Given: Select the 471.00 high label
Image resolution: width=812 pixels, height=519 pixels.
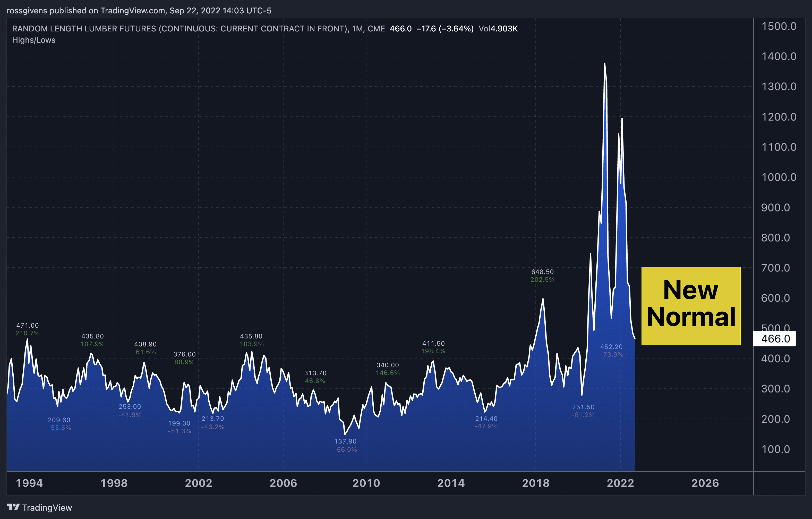Looking at the screenshot, I should (27, 325).
